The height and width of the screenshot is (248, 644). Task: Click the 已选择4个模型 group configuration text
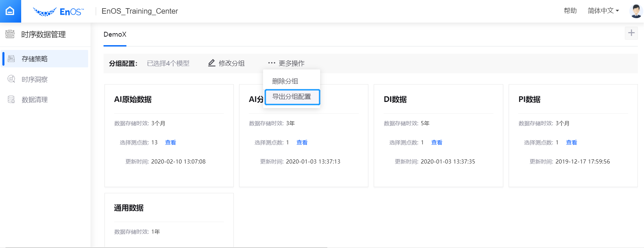pos(168,63)
